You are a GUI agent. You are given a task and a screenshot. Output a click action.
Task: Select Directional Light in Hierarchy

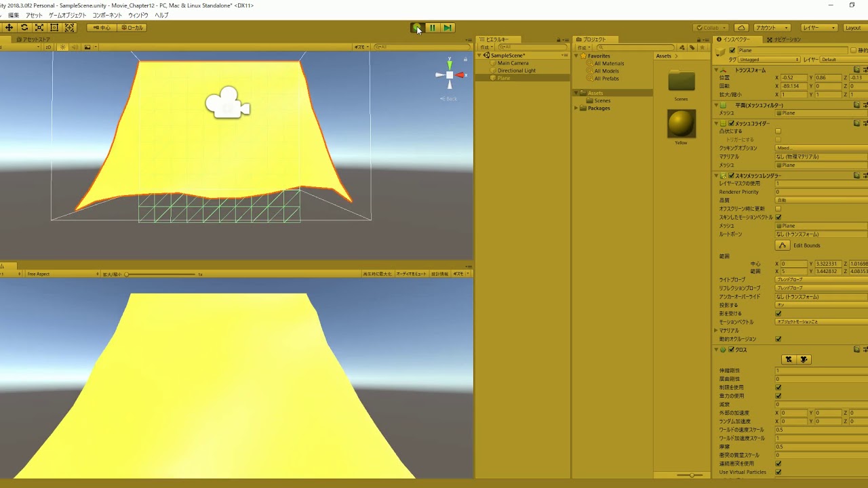[517, 70]
